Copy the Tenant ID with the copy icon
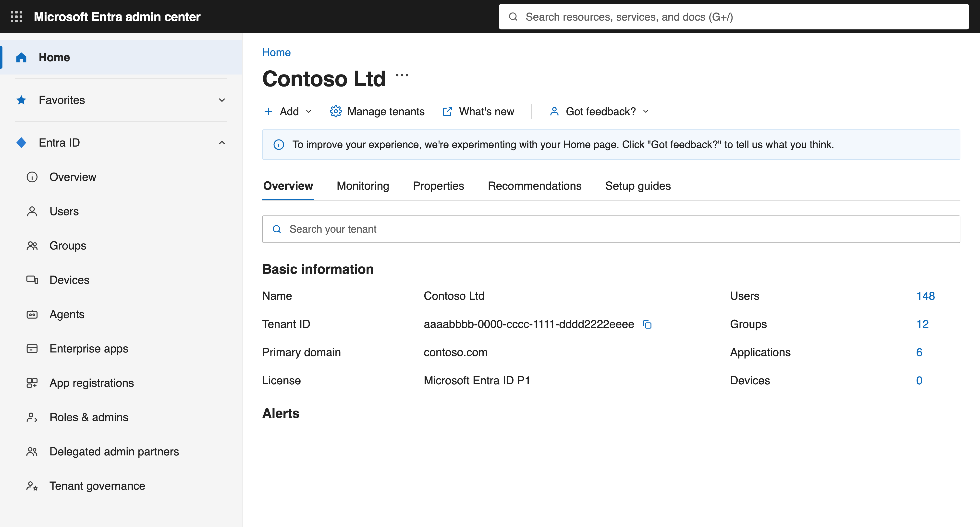This screenshot has width=980, height=527. 647,324
